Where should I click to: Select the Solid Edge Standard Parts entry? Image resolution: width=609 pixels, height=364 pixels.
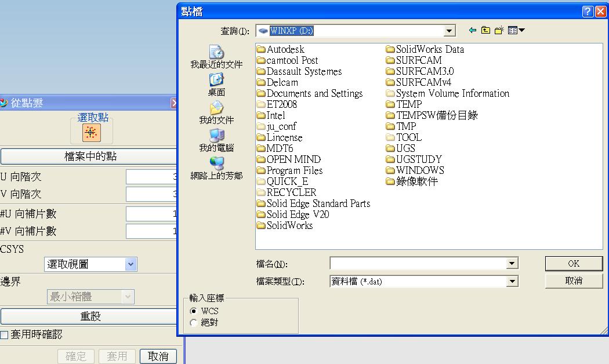[x=313, y=203]
